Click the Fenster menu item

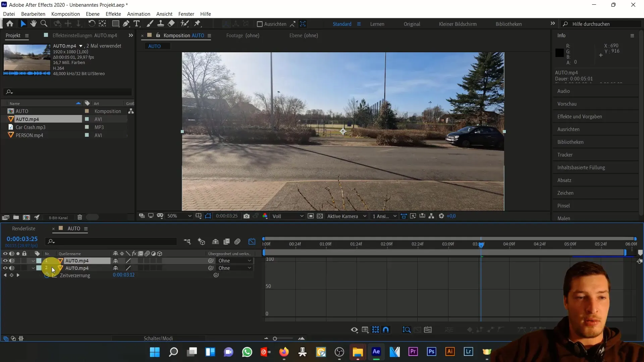(x=186, y=14)
